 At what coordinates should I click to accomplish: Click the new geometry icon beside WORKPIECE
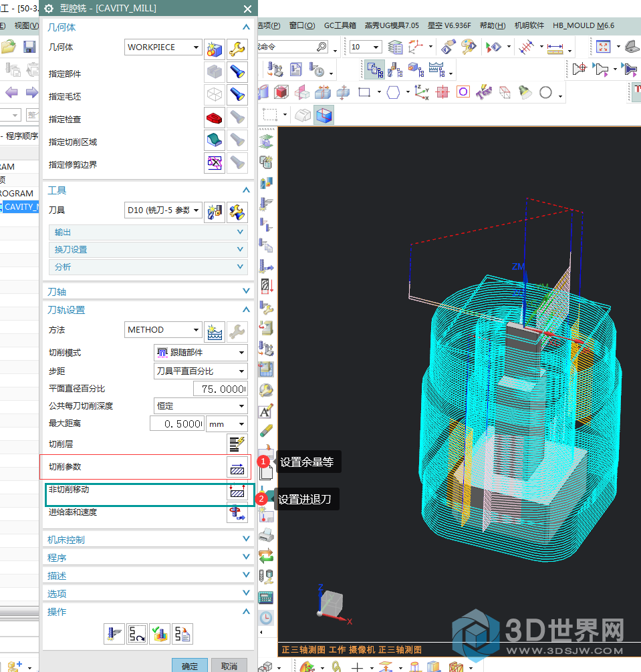[x=215, y=49]
